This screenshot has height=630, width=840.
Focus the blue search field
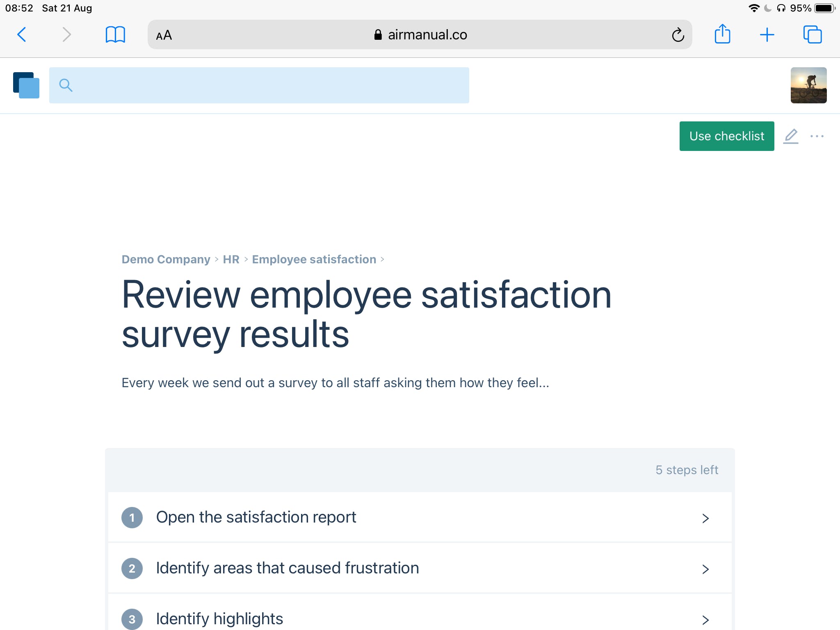point(259,85)
